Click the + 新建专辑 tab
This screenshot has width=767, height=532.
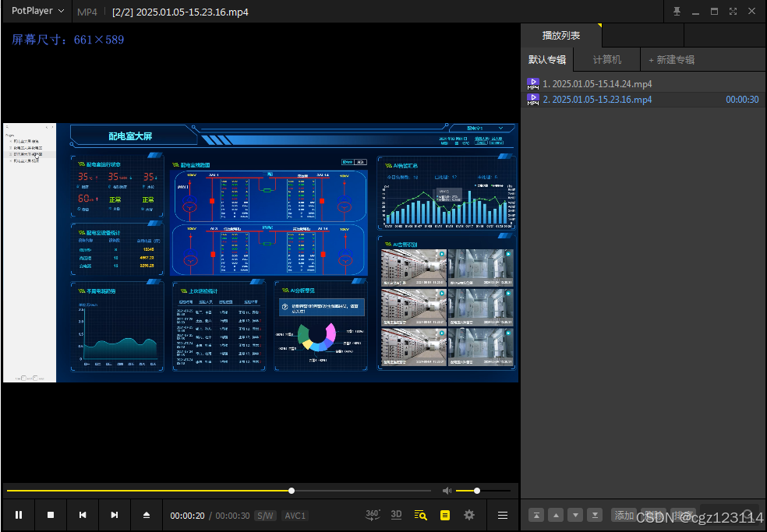click(x=671, y=60)
